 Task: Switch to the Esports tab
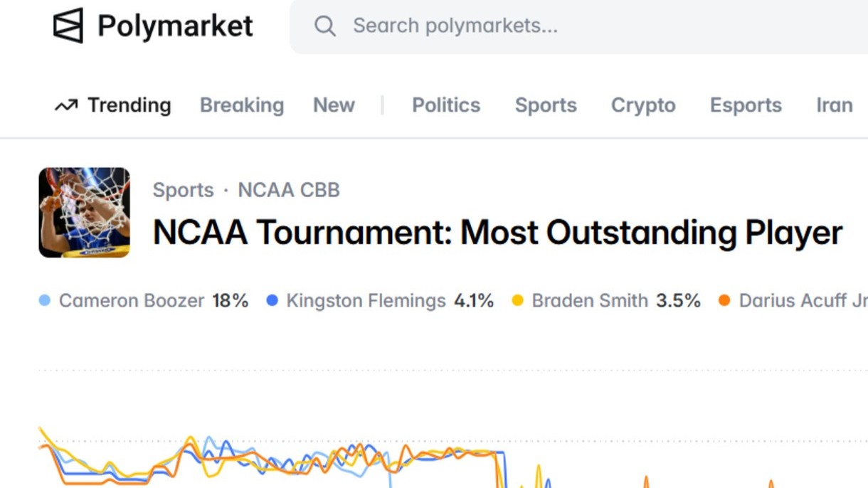(x=746, y=105)
